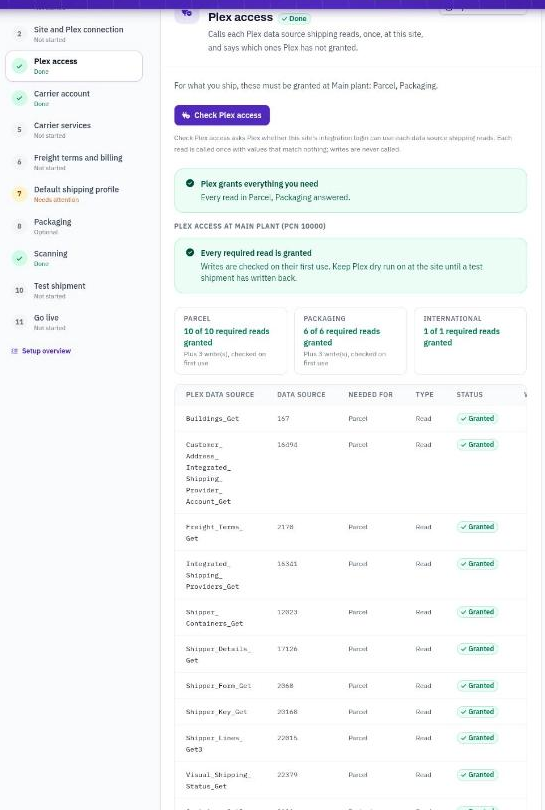Screen dimensions: 545x810
Task: Click the green check icon beside Scanning
Action: tap(20, 258)
